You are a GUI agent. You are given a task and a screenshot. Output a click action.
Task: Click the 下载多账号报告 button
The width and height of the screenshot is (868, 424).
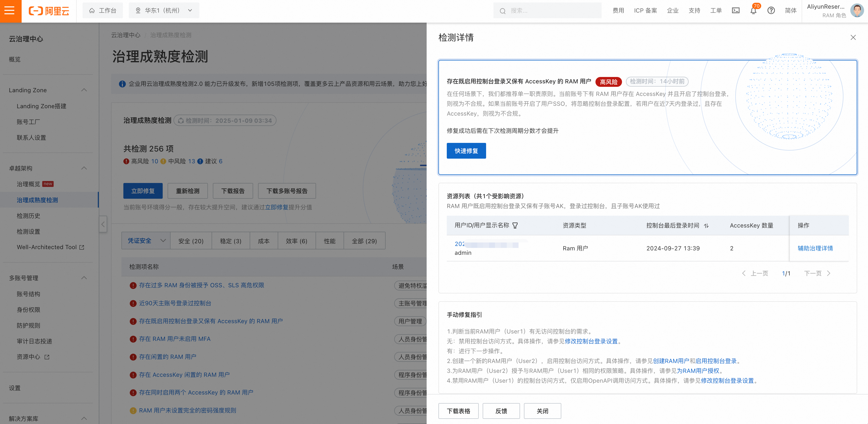click(x=287, y=191)
